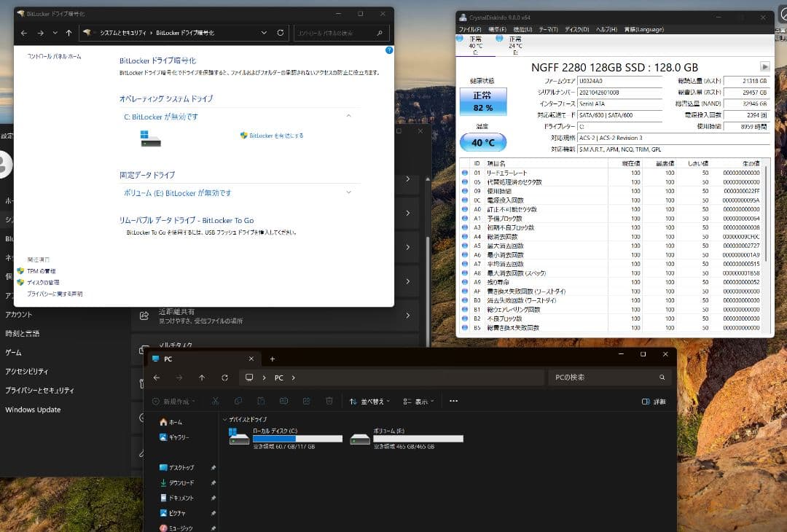Viewport: 787px width, 532px height.
Task: Open the New item dropdown in Explorer
Action: 173,402
